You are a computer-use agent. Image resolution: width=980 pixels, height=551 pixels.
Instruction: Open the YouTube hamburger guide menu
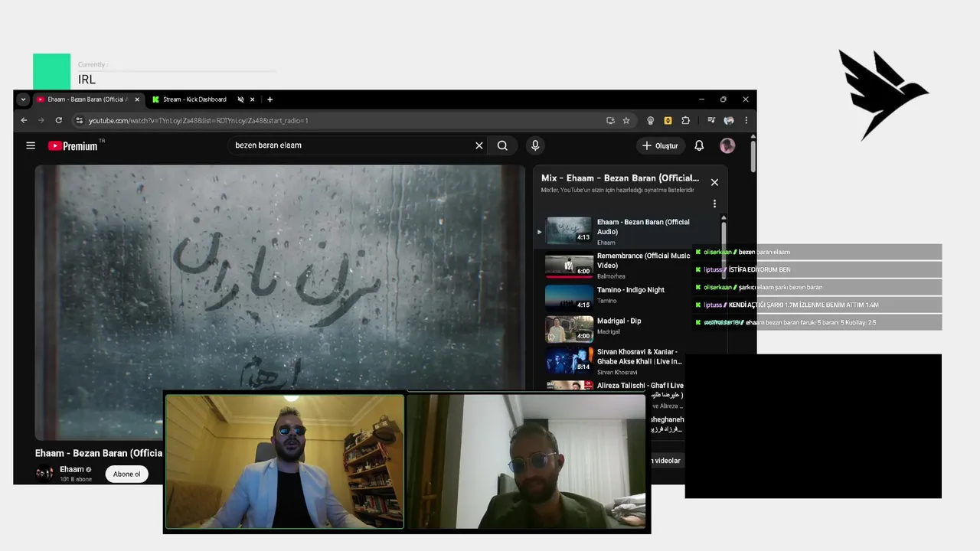[x=31, y=145]
